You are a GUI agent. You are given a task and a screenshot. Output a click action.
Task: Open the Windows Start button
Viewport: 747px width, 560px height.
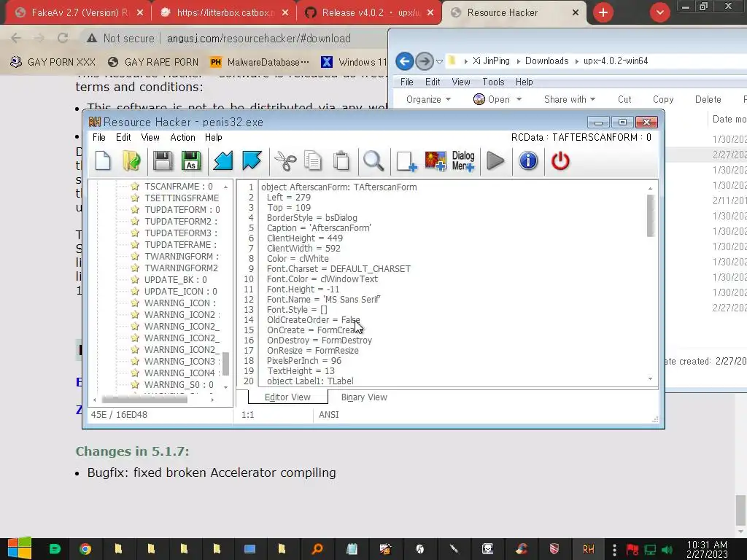[19, 548]
